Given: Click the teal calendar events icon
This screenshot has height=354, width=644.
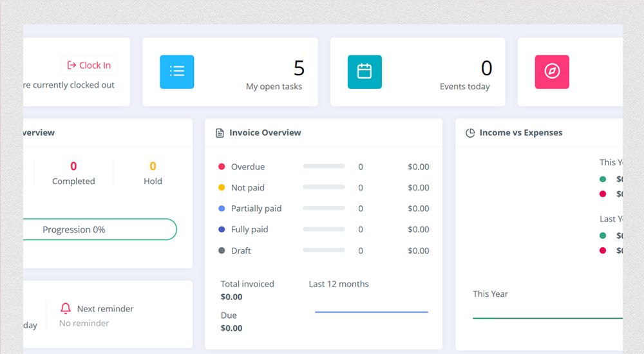Looking at the screenshot, I should coord(365,71).
